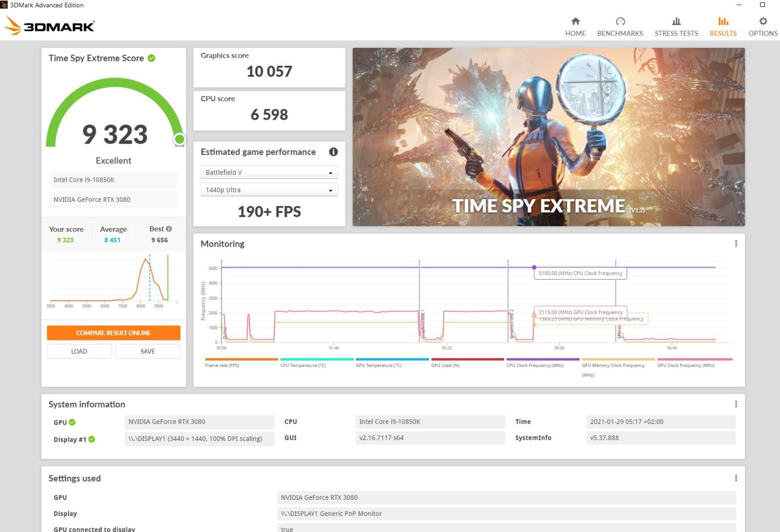The height and width of the screenshot is (532, 780).
Task: Maximize the 3DMark window
Action: [762, 5]
